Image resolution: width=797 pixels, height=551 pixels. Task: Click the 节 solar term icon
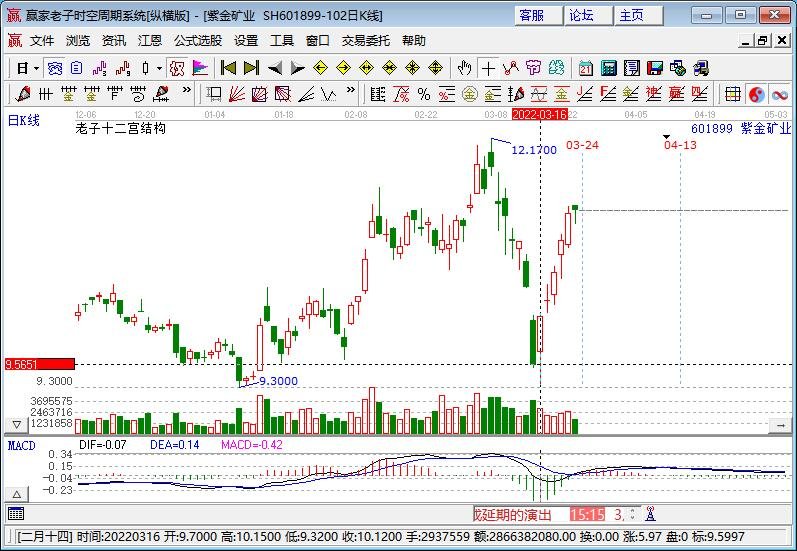coord(534,68)
